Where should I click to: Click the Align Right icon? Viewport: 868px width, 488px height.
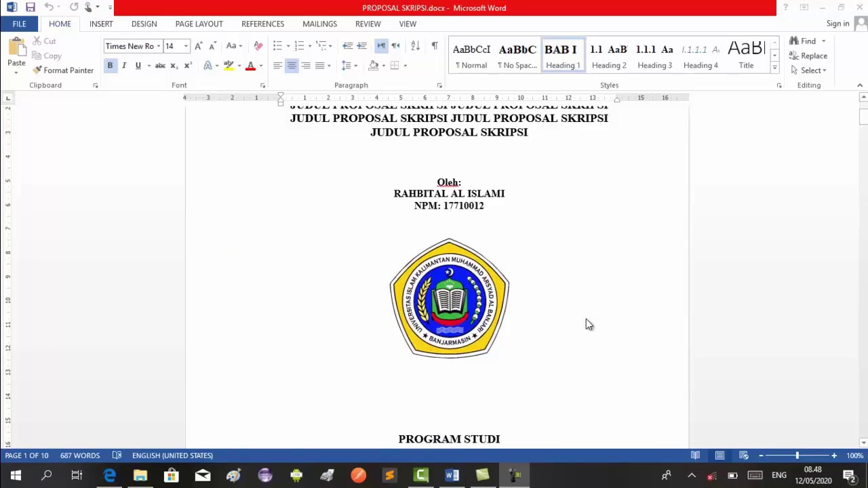(306, 66)
